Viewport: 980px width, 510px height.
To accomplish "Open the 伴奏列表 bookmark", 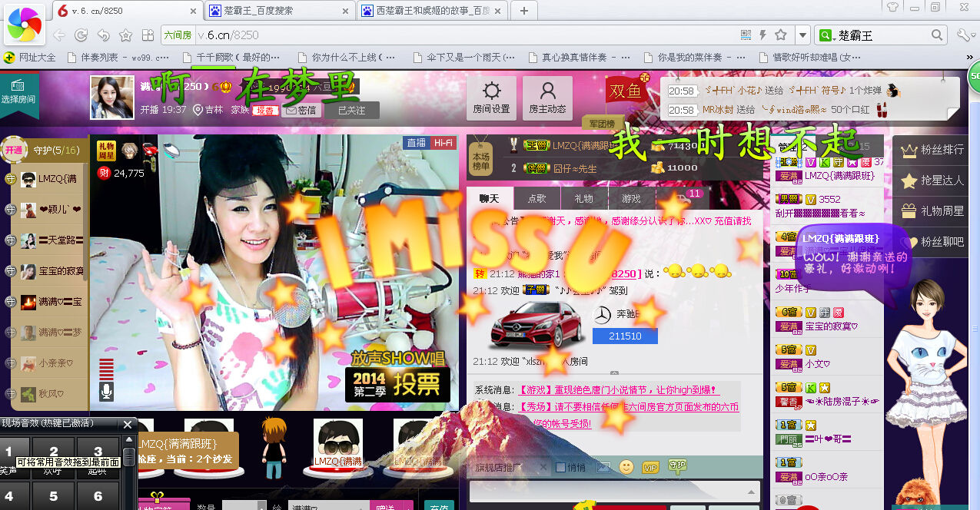I will [x=118, y=58].
